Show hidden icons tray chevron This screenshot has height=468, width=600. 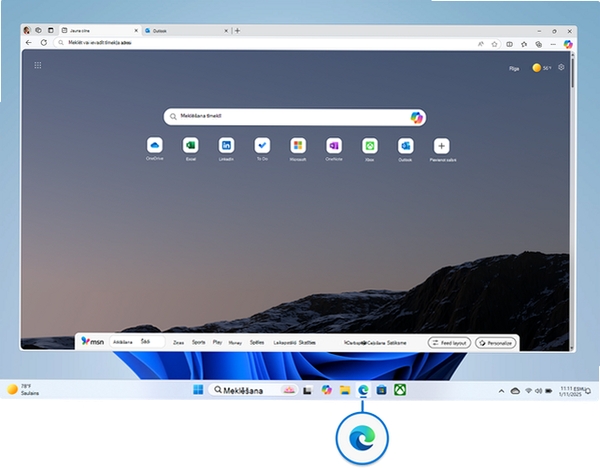point(501,391)
